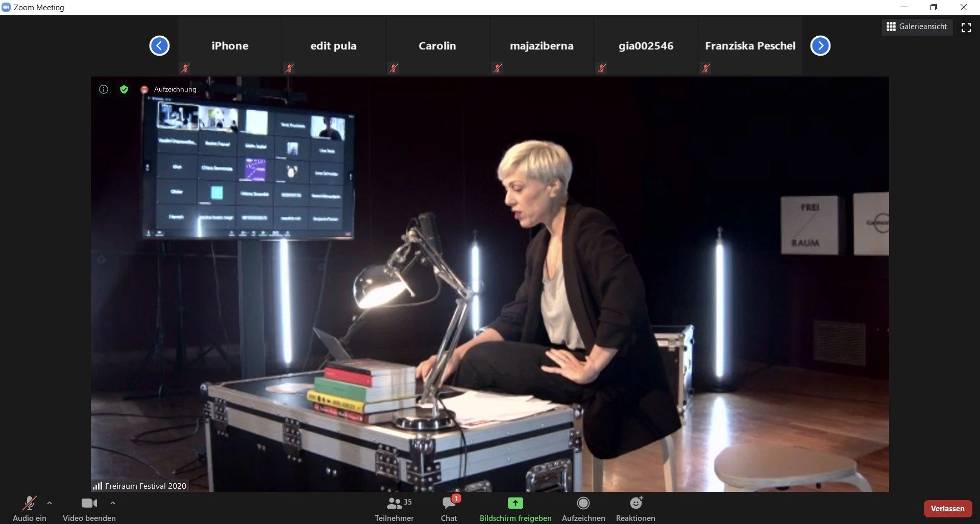Select Franziska Peschel participant tile
The height and width of the screenshot is (524, 980).
(750, 46)
